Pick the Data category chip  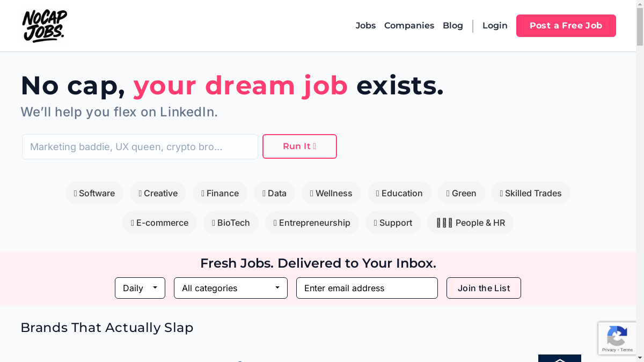pyautogui.click(x=274, y=193)
